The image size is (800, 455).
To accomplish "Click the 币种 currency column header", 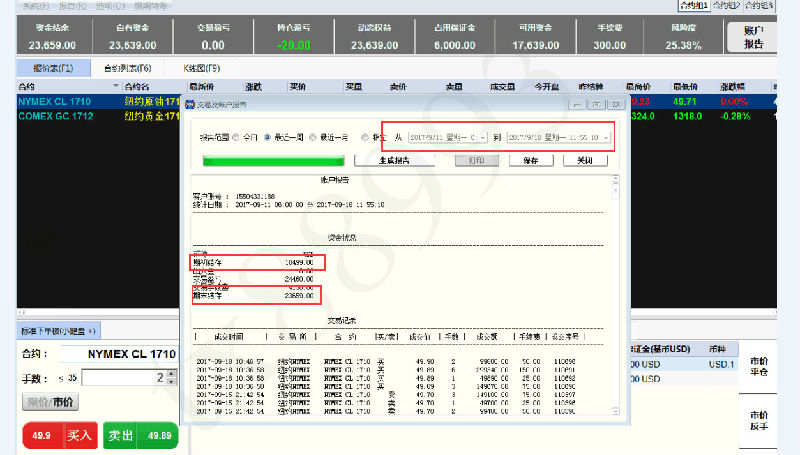I will click(x=717, y=349).
